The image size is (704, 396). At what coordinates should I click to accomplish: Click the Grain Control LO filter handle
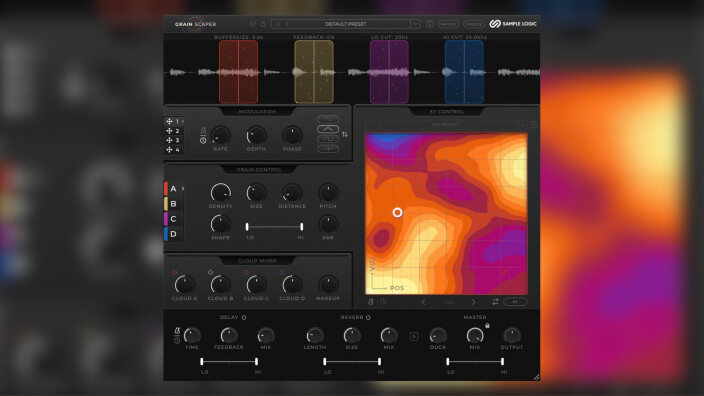pyautogui.click(x=247, y=227)
